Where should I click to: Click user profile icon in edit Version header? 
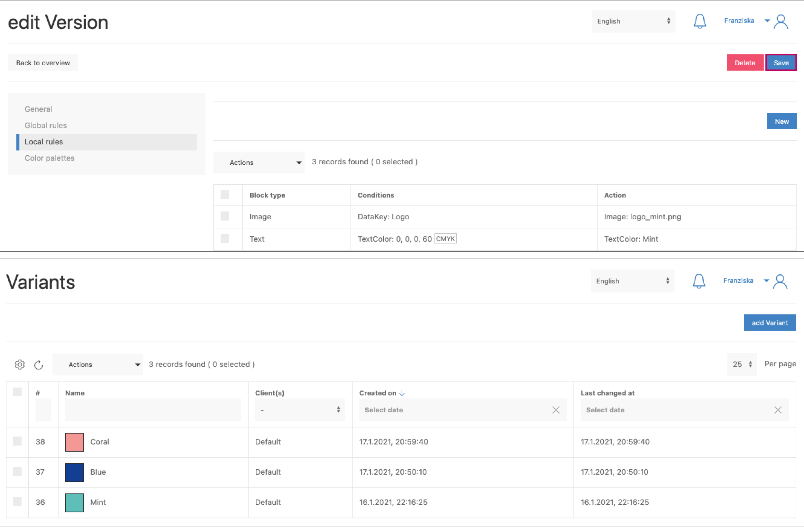(x=781, y=22)
